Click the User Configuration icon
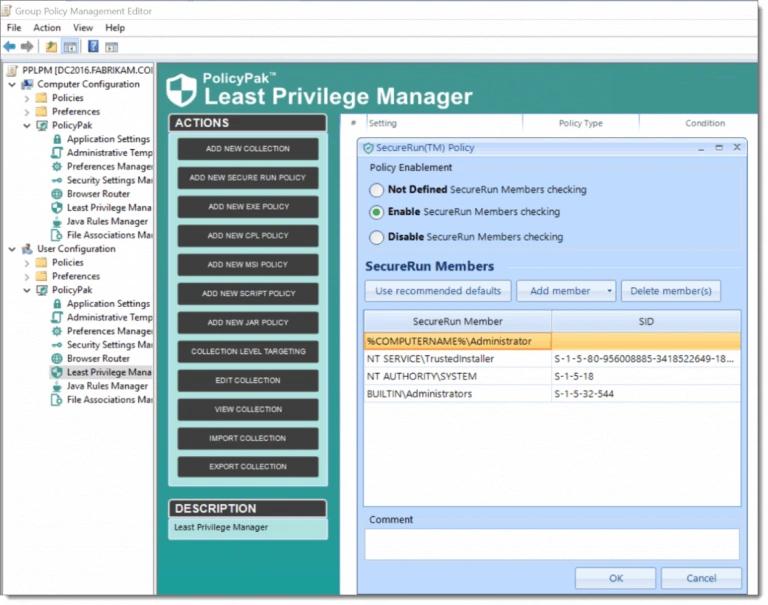The width and height of the screenshot is (768, 605). [x=27, y=249]
